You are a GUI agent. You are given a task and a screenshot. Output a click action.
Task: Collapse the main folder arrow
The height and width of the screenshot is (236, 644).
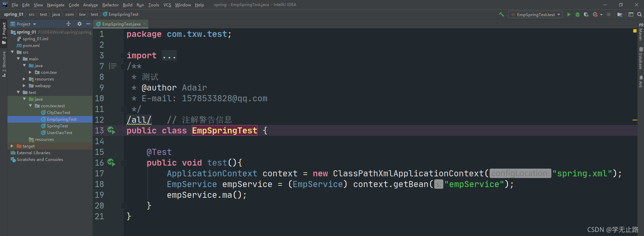coord(18,59)
